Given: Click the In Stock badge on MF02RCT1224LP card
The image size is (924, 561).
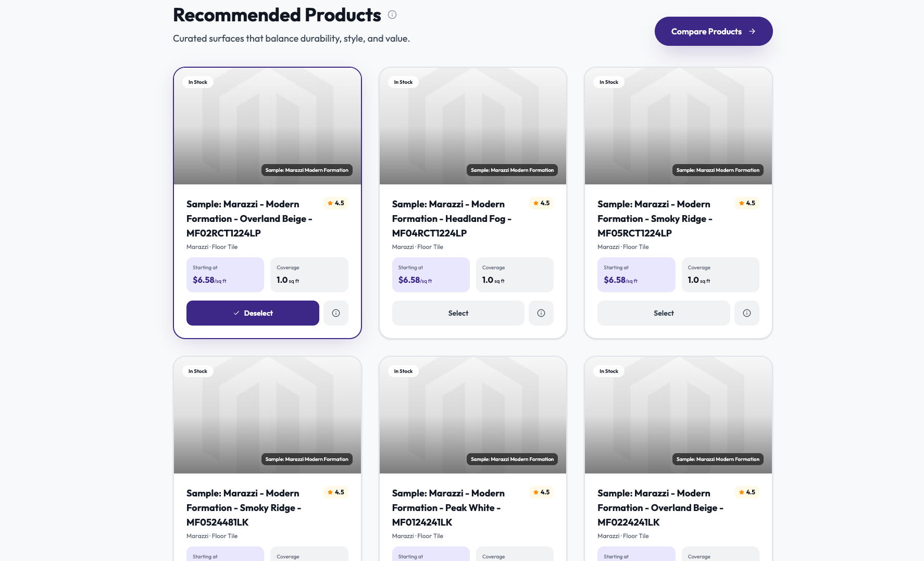Looking at the screenshot, I should [198, 82].
